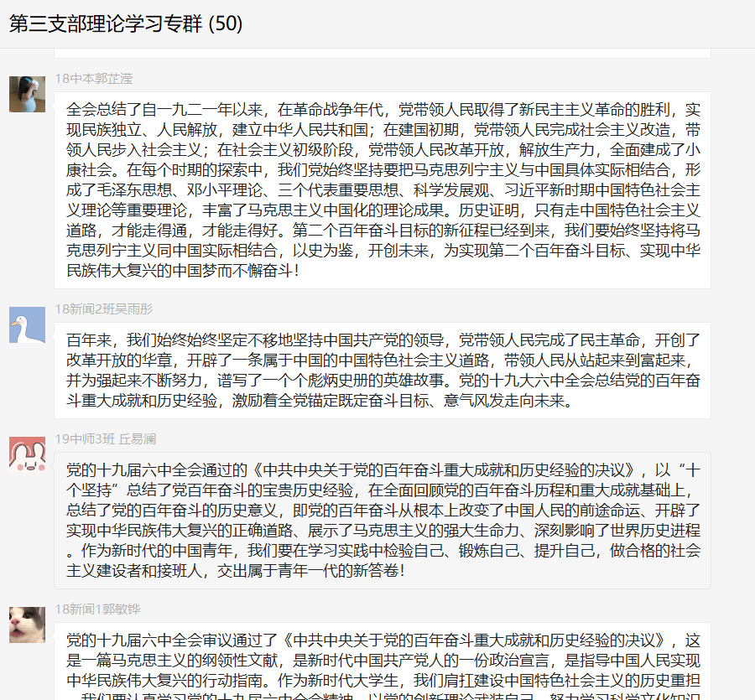Click text 主义建设者和接班人 in 丘易澜's message
This screenshot has height=700, width=755.
click(134, 571)
